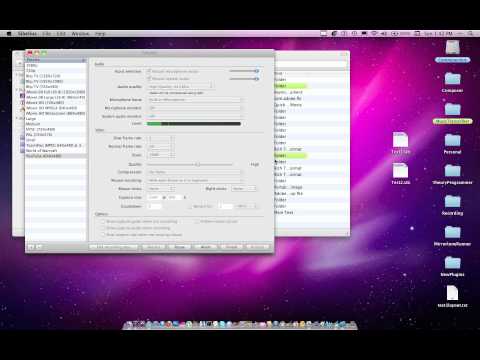480x360 pixels.
Task: Open the Composer folder on desktop
Action: (x=453, y=79)
